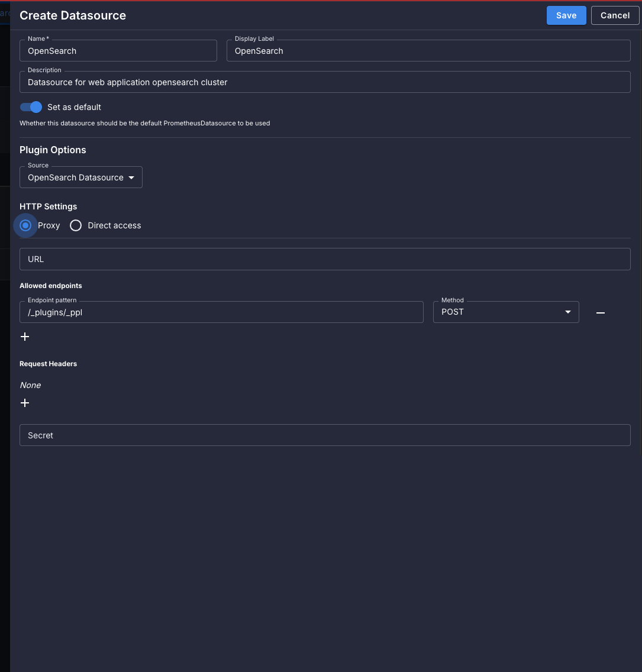This screenshot has width=642, height=672.
Task: Open the Source dropdown
Action: click(81, 177)
